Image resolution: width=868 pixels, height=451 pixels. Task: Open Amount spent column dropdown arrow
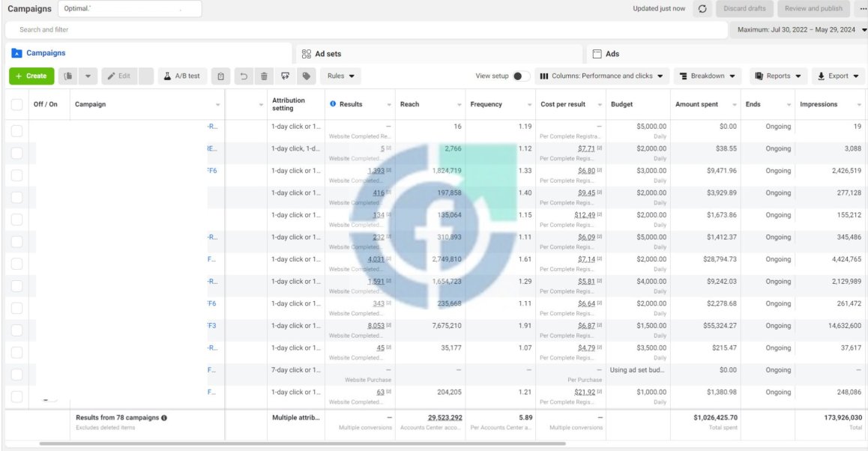735,105
